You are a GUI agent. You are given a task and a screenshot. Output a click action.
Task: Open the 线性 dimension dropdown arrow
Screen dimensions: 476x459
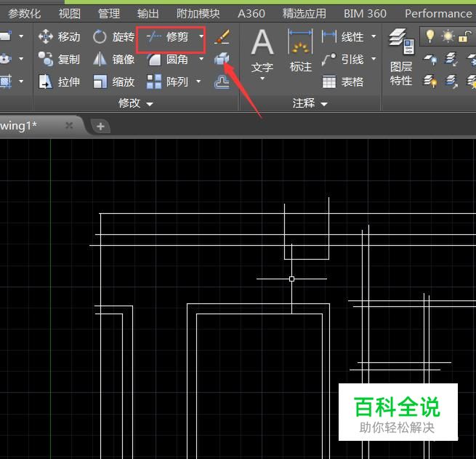374,37
